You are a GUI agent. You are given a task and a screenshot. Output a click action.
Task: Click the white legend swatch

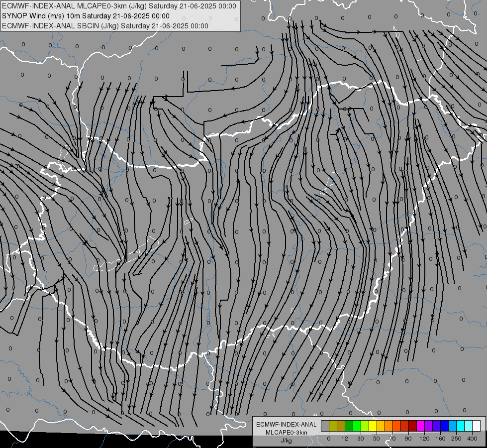click(477, 426)
